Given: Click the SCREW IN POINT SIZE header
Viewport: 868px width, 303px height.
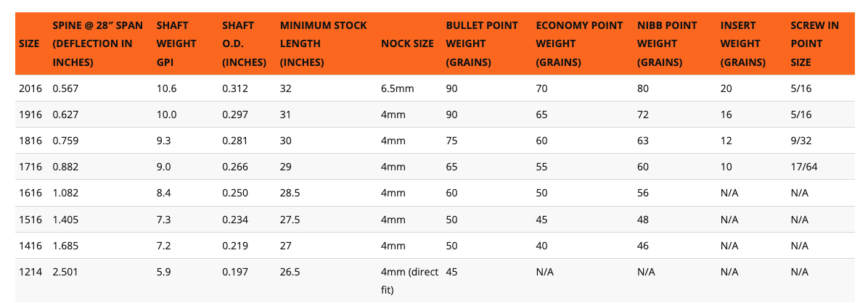Looking at the screenshot, I should pos(815,43).
